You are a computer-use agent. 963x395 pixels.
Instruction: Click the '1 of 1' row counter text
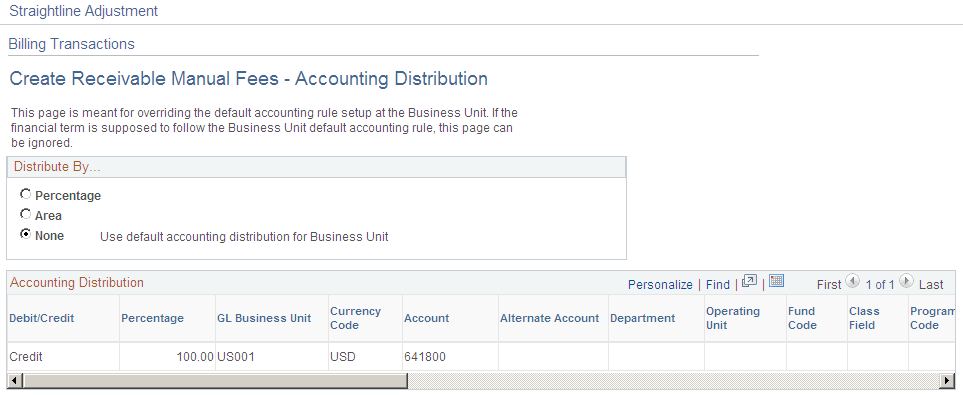pos(879,284)
